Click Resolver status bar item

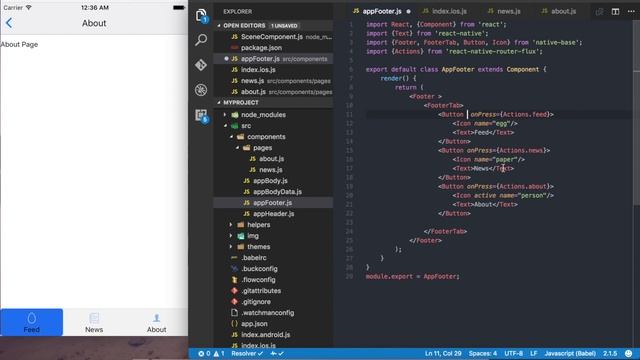(247, 353)
